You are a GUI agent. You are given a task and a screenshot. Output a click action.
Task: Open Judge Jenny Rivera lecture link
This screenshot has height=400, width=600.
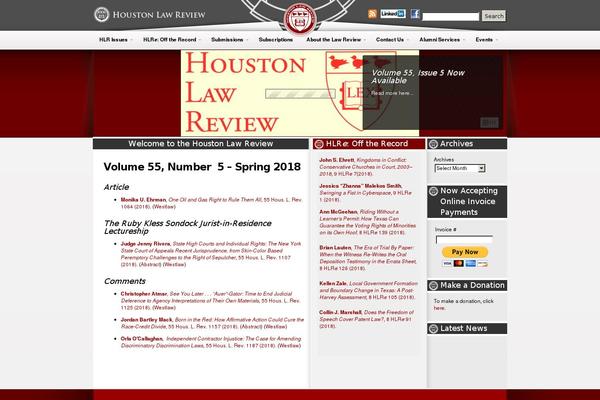tap(211, 254)
